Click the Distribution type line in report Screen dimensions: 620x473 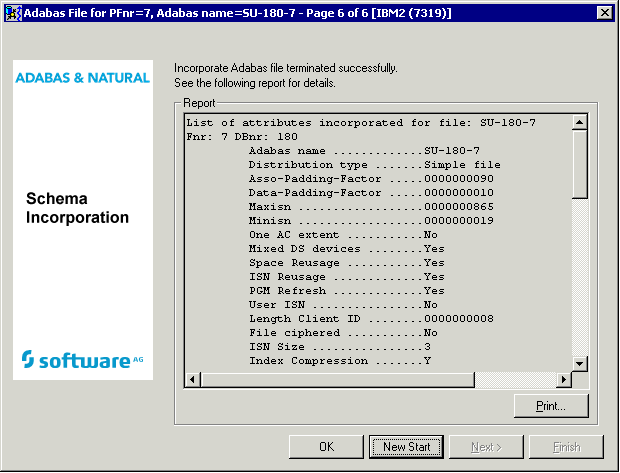(x=374, y=164)
